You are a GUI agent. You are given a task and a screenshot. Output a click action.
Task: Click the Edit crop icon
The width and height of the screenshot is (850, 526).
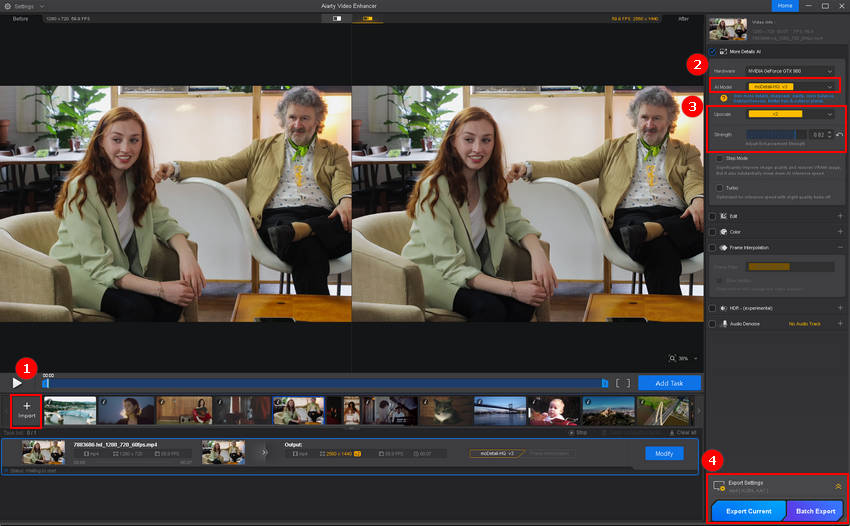coord(723,216)
